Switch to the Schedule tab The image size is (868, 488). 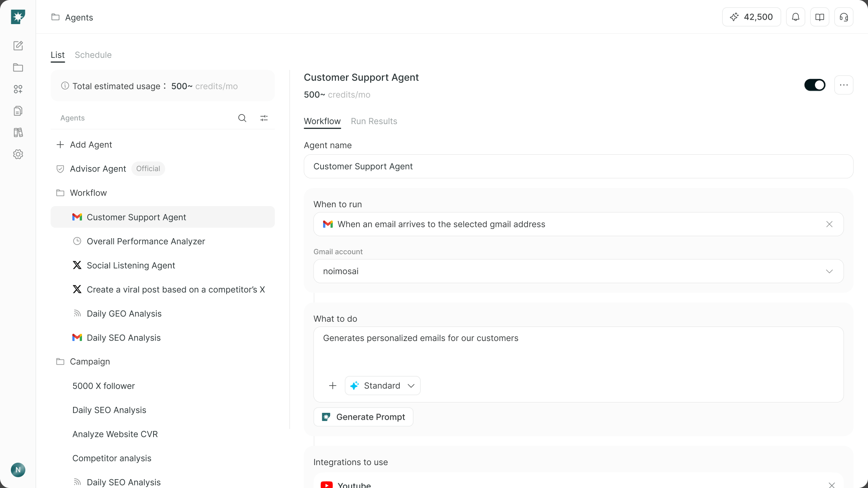(93, 55)
